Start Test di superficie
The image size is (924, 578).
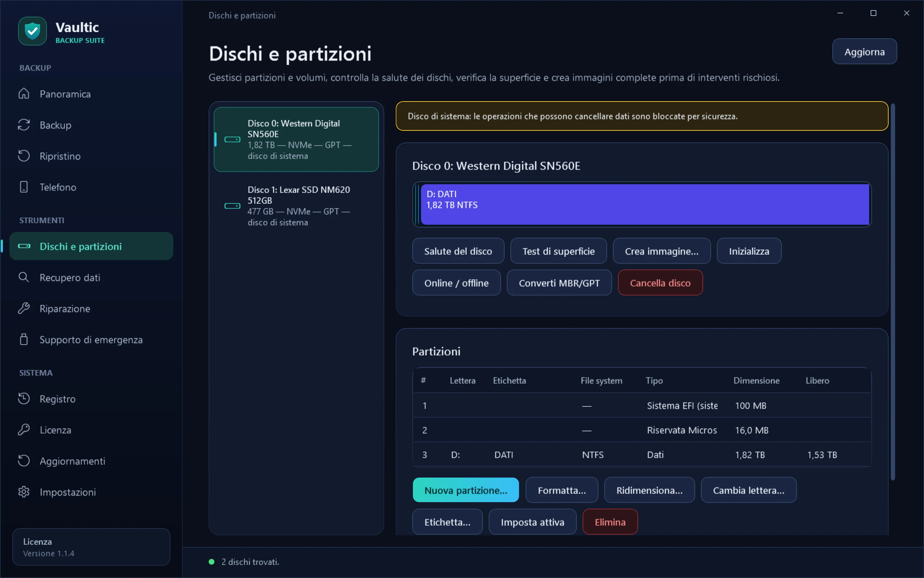tap(558, 251)
